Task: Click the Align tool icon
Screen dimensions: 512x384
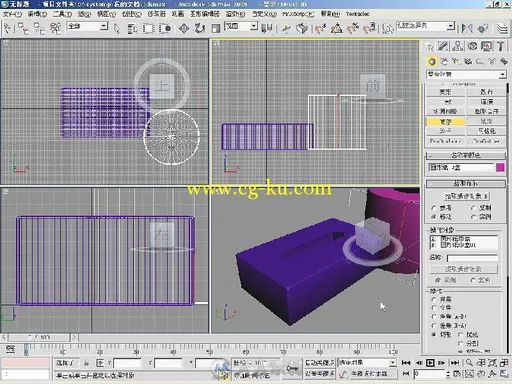Action: pos(483,29)
